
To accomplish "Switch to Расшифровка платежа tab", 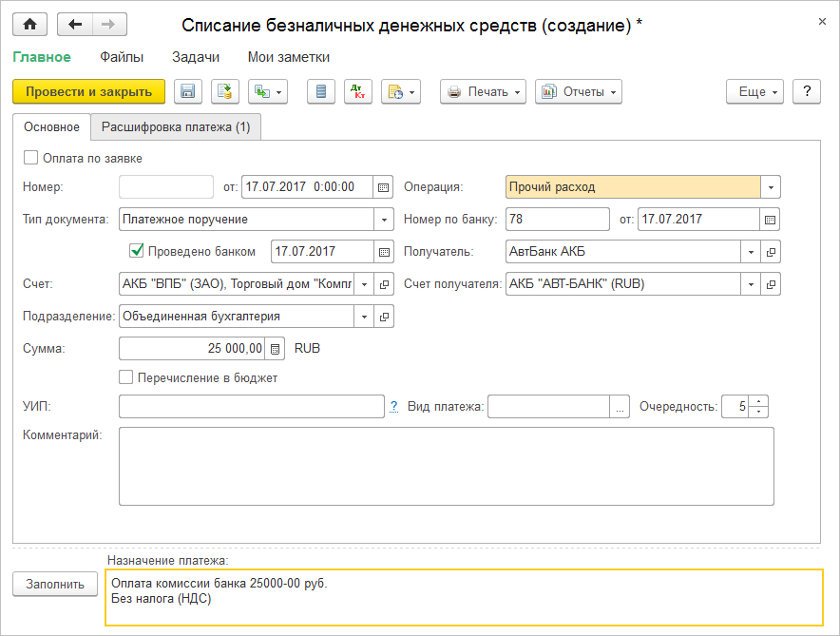I will 176,127.
